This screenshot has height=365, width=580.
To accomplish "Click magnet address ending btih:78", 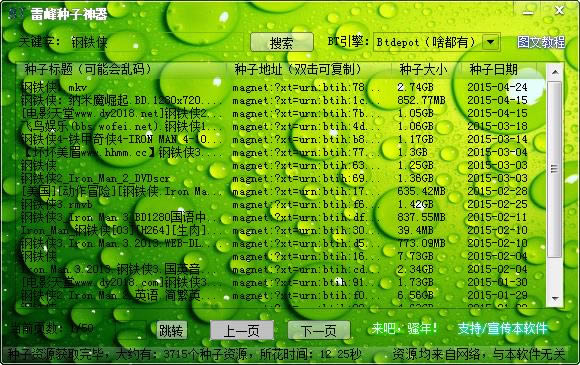I will point(306,88).
